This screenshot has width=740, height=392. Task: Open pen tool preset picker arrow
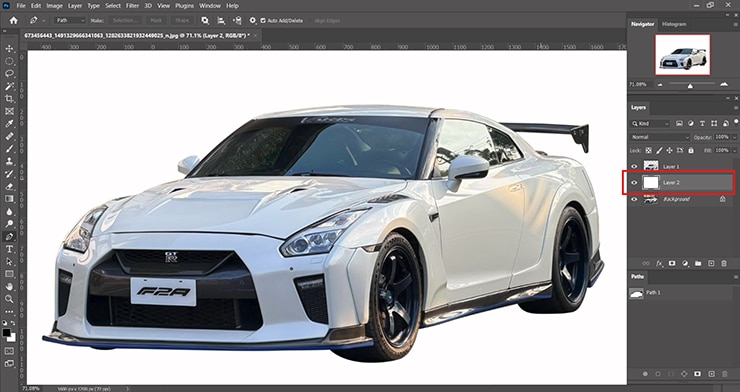tap(44, 20)
